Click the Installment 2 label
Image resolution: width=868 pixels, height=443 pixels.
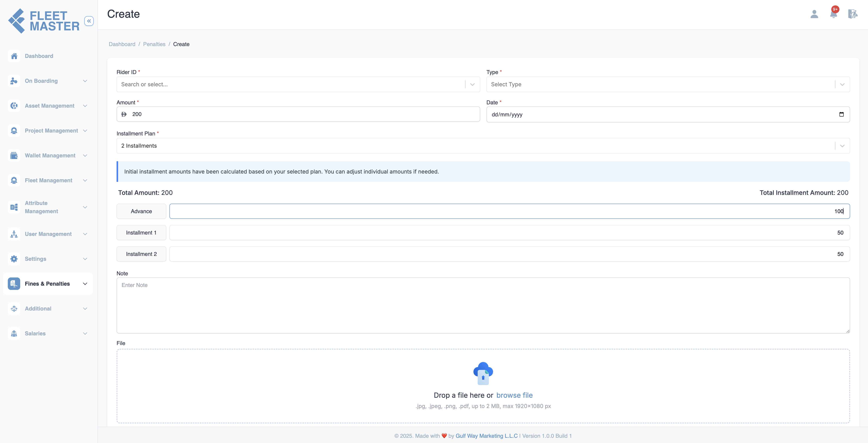pos(141,254)
